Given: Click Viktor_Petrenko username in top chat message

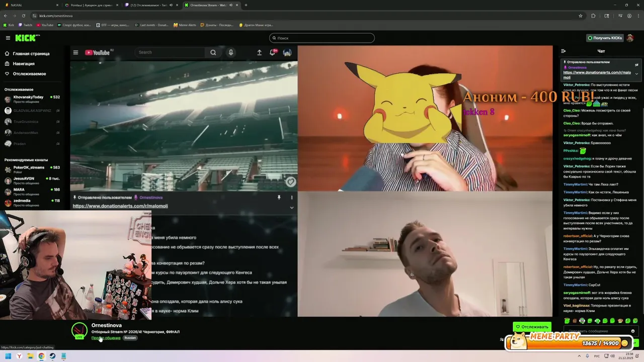Looking at the screenshot, I should [x=577, y=85].
